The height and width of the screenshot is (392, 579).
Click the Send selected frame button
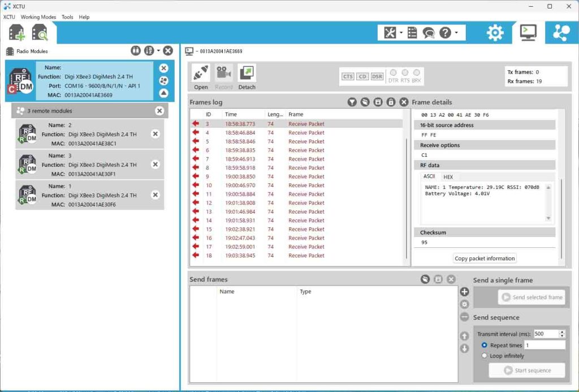point(532,297)
